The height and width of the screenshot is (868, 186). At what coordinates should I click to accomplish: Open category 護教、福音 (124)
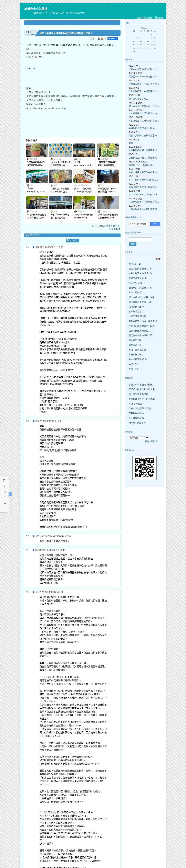tap(137, 350)
